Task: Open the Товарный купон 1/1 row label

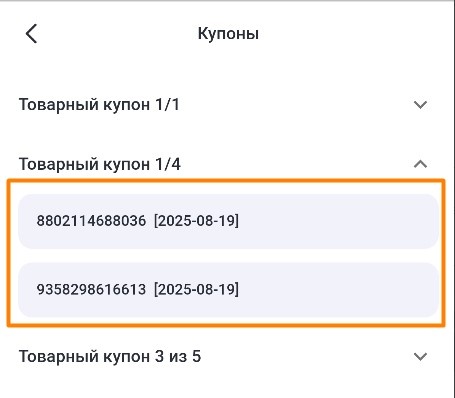Action: pyautogui.click(x=99, y=105)
